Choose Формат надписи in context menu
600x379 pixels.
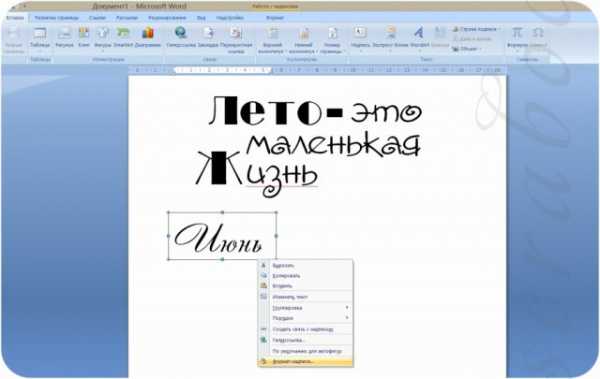click(x=305, y=361)
